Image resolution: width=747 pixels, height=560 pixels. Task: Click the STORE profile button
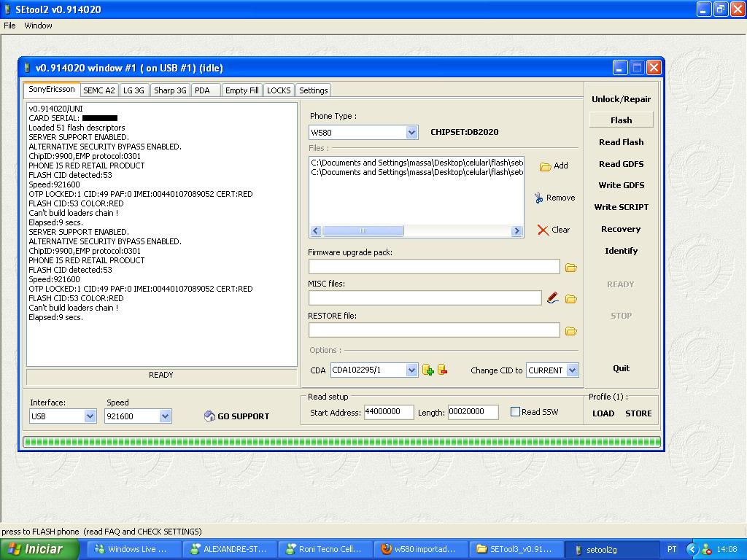[638, 413]
